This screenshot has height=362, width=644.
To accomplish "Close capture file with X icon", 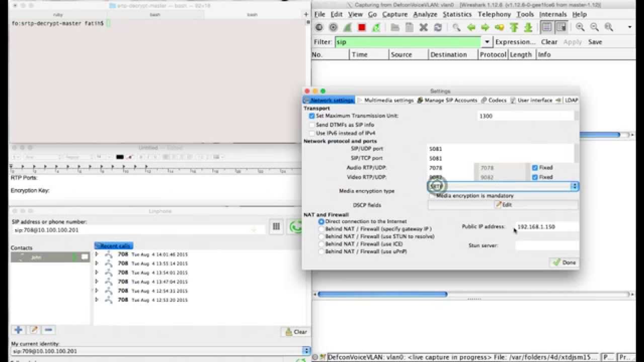I will tap(424, 27).
